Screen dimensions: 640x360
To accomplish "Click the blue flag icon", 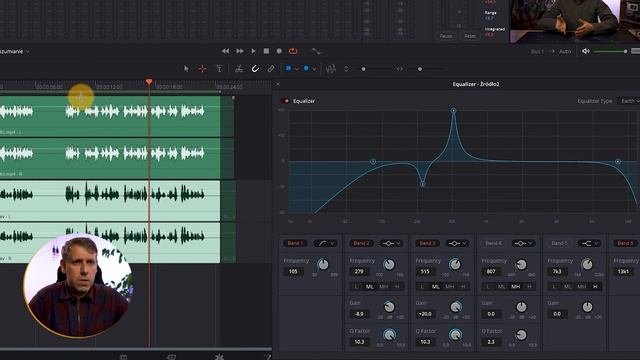I will (288, 69).
